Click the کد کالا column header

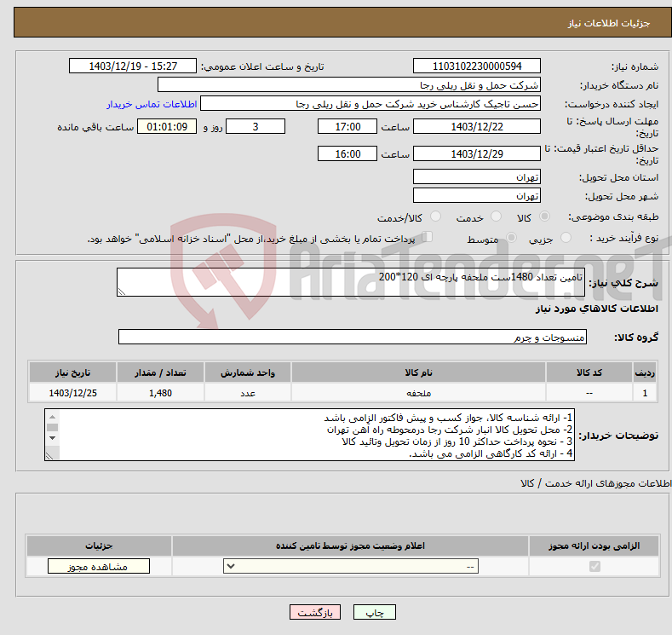point(589,372)
